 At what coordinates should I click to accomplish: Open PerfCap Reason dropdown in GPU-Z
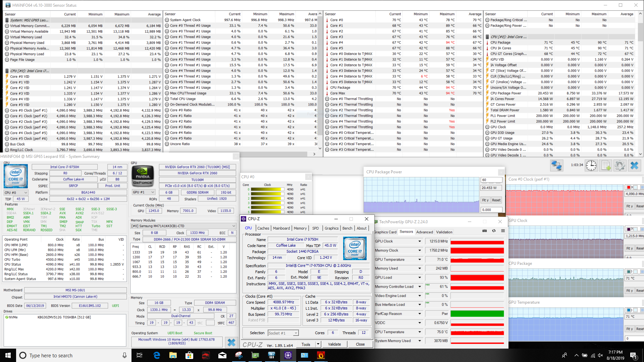tap(419, 314)
